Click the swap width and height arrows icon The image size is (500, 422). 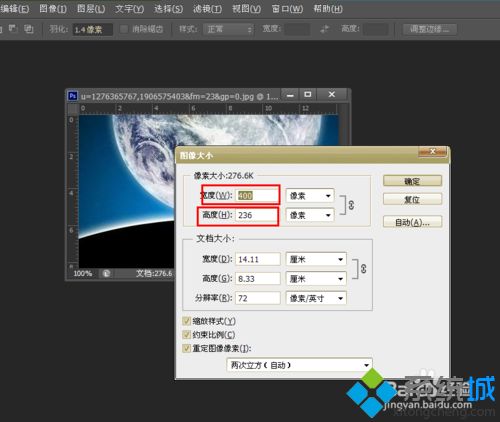coord(324,29)
